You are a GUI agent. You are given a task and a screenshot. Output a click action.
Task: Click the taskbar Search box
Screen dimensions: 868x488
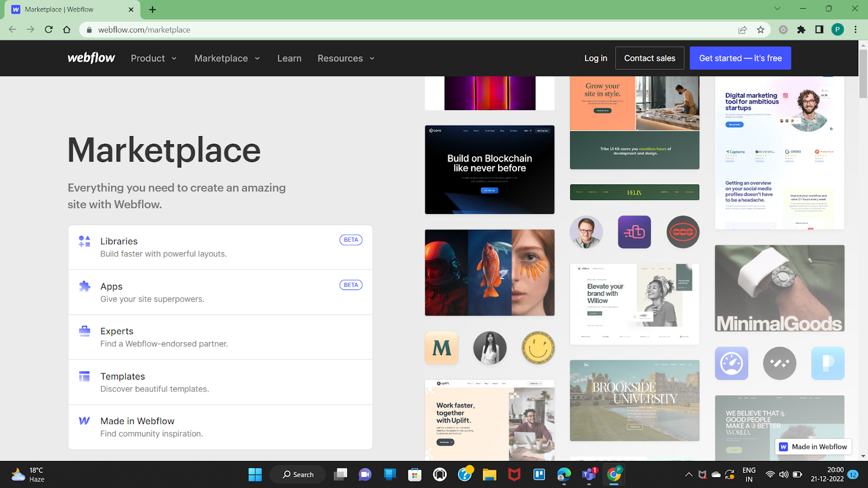tap(298, 474)
